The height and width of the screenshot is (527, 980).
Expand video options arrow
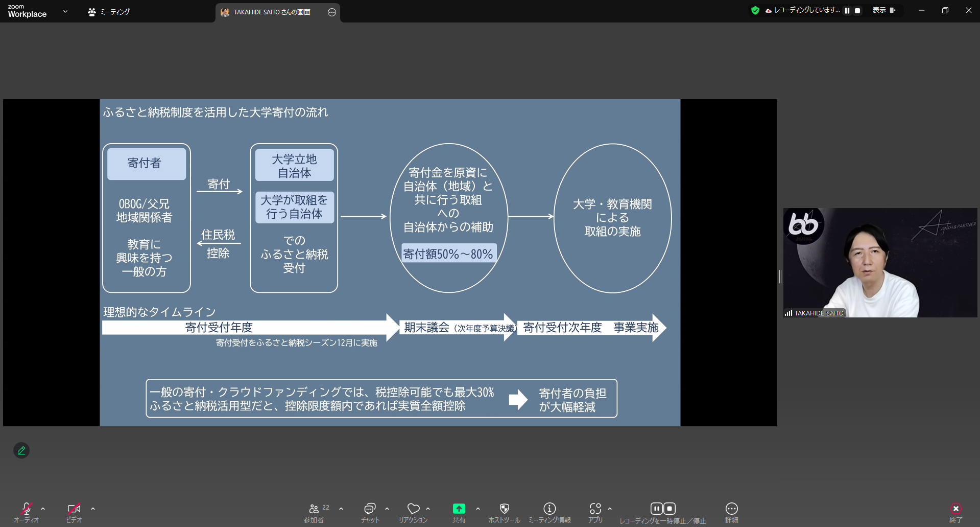93,509
